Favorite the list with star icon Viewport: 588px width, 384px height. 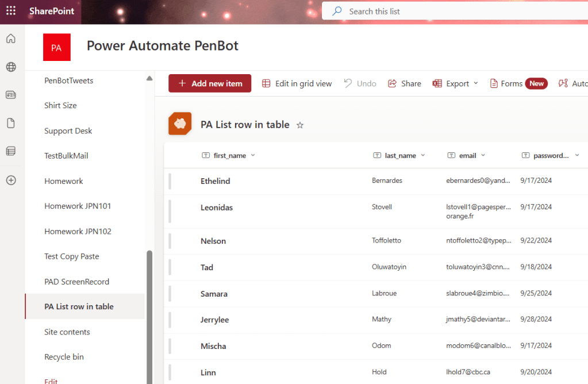pos(299,125)
